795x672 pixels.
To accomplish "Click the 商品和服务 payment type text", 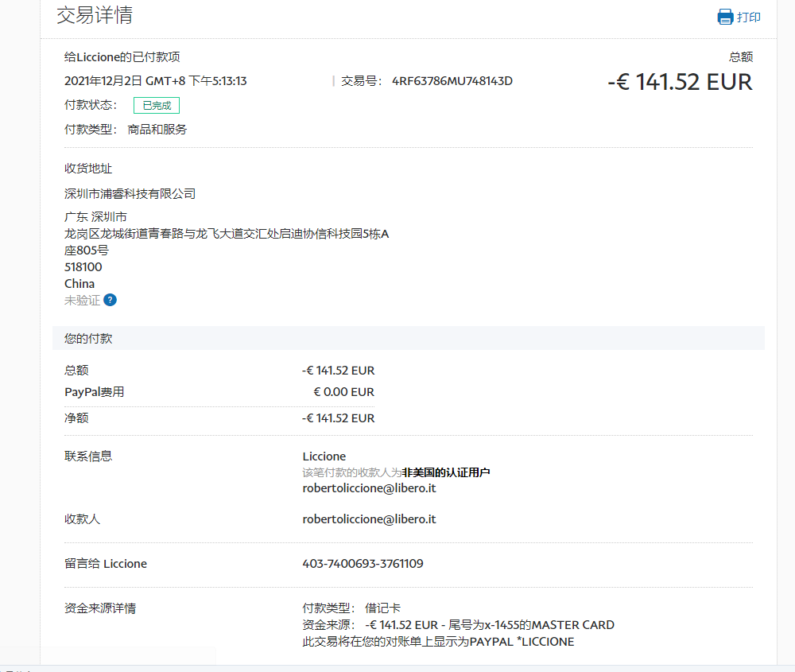I will [x=157, y=129].
